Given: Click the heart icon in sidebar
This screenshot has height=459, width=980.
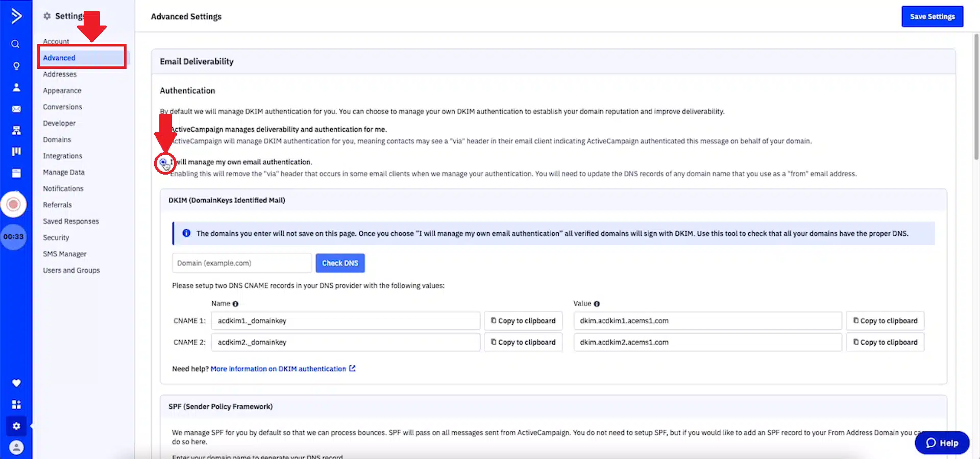Looking at the screenshot, I should pos(16,383).
